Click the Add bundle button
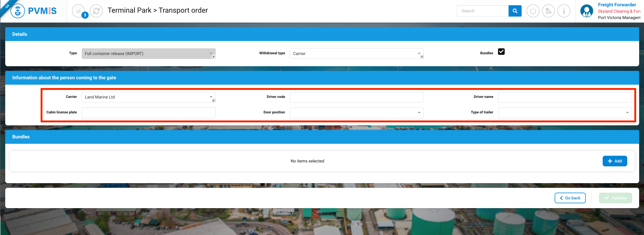 tap(615, 161)
